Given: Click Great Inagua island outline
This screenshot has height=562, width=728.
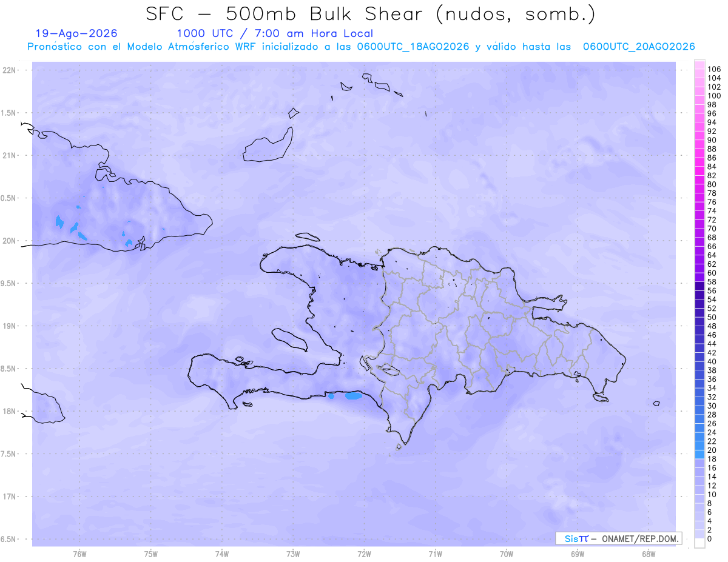Looking at the screenshot, I should (x=269, y=145).
